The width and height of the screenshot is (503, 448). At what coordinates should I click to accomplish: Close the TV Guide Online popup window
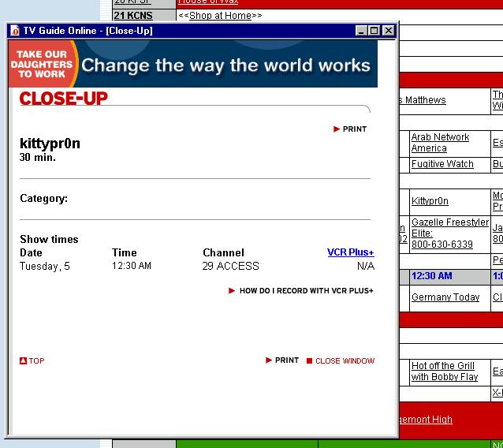coord(389,31)
